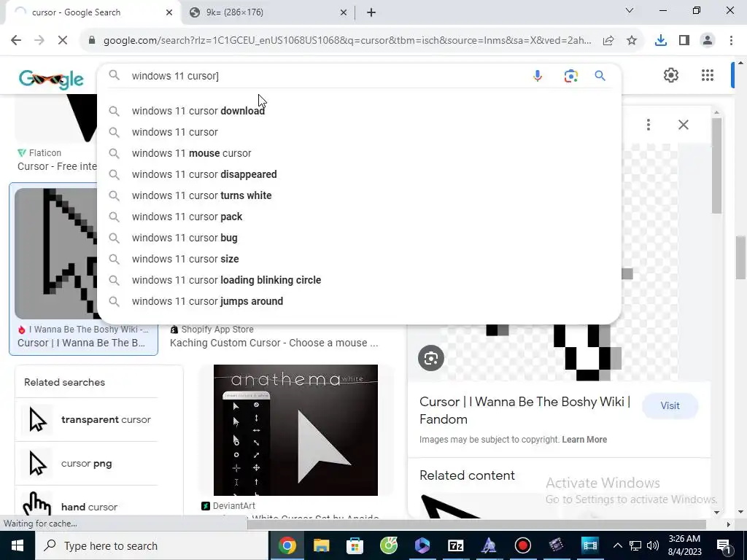Open 7-Zip from taskbar

pyautogui.click(x=455, y=545)
